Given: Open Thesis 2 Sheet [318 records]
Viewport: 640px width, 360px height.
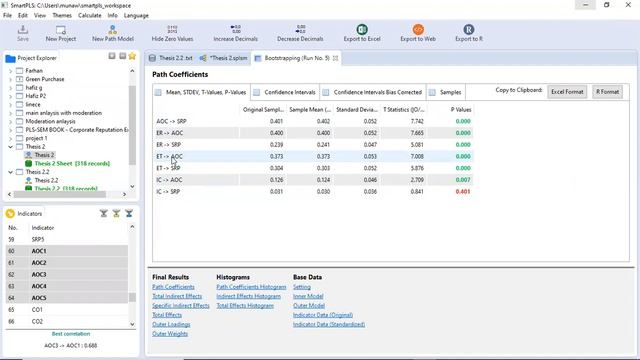Looking at the screenshot, I should click(x=72, y=164).
